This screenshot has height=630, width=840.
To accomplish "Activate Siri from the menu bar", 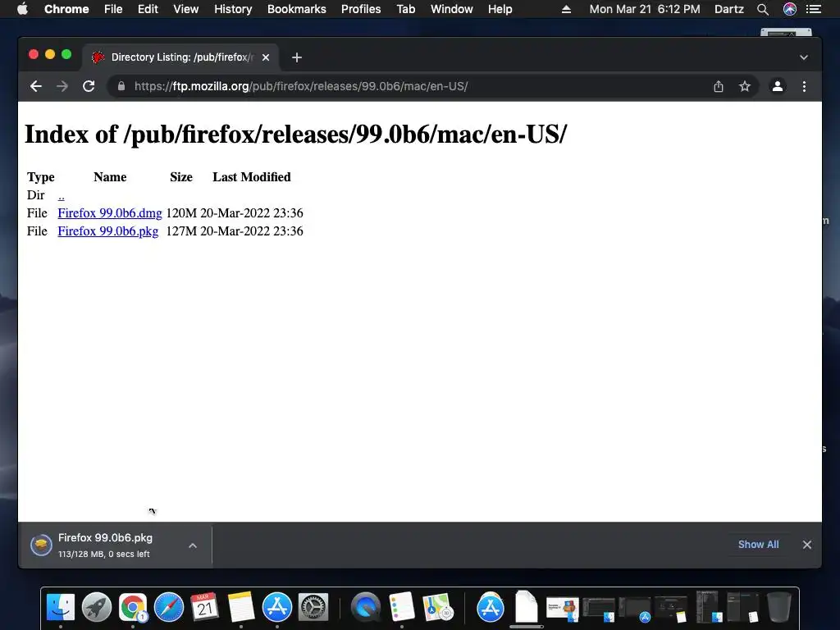I will pos(790,9).
